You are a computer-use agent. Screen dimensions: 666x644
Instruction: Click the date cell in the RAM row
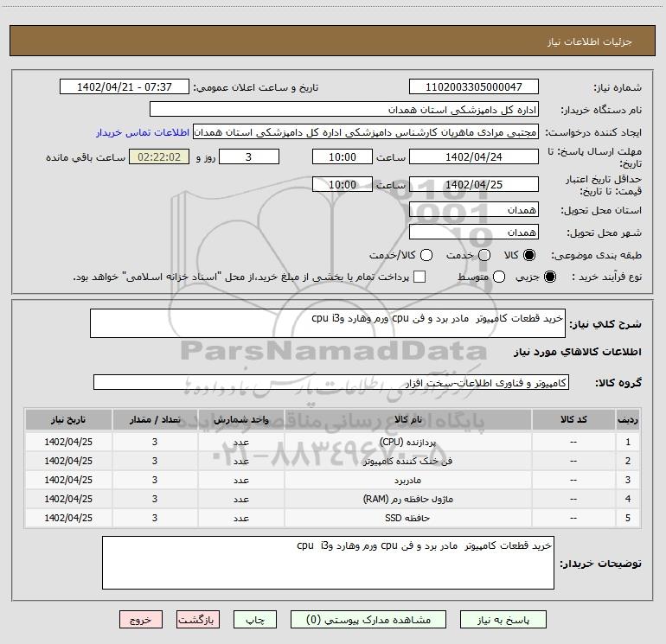[x=68, y=500]
